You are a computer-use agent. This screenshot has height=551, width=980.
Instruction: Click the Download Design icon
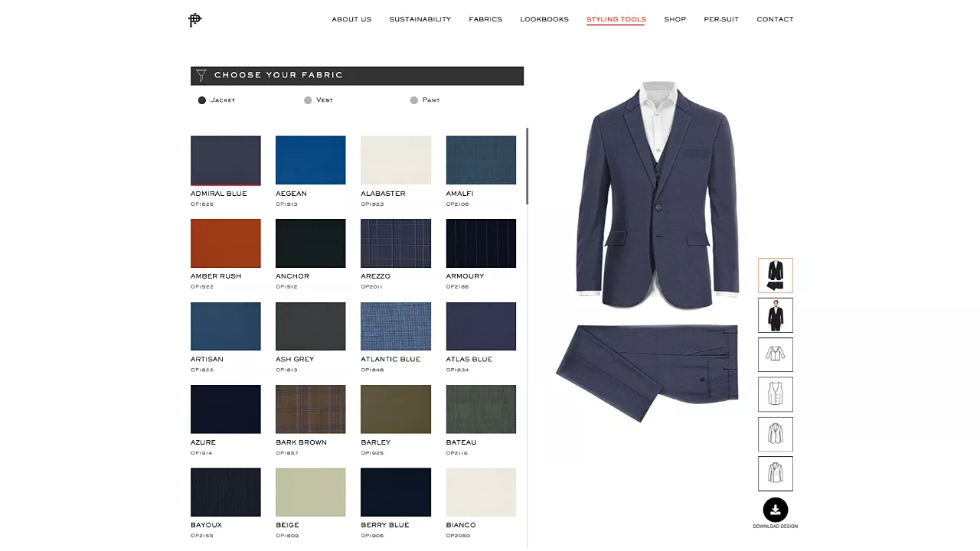775,510
